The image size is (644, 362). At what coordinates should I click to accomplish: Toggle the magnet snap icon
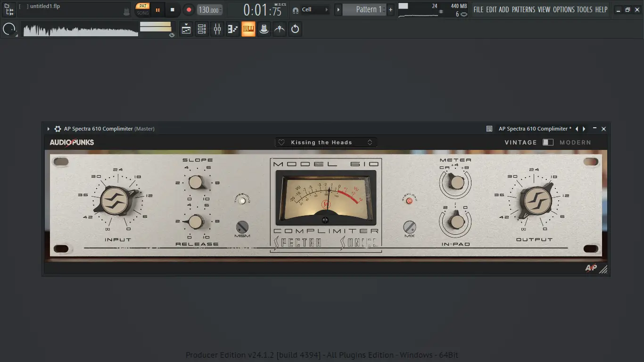296,10
